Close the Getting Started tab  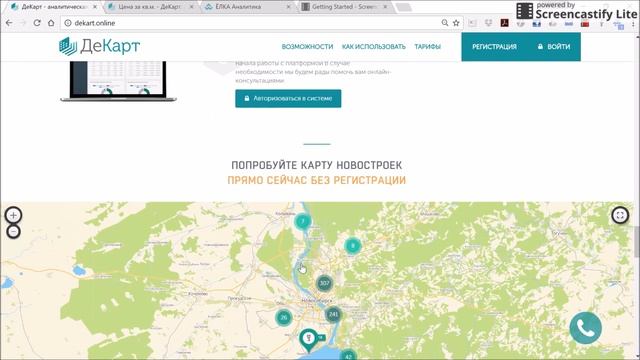(x=385, y=7)
